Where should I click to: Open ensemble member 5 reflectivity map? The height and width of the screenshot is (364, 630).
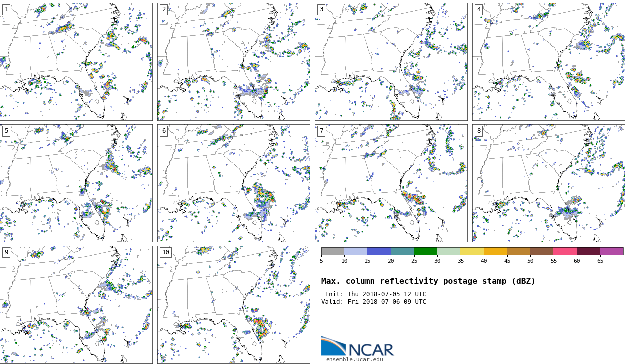coord(76,183)
